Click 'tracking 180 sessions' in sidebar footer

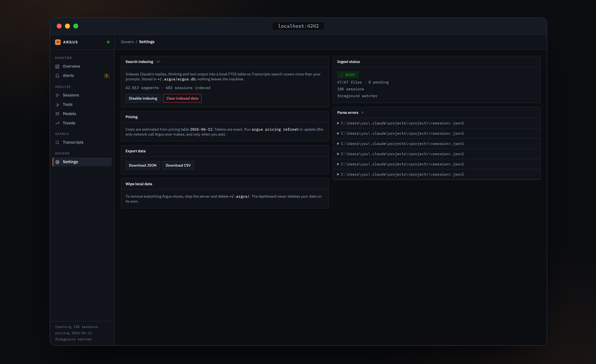pos(76,327)
